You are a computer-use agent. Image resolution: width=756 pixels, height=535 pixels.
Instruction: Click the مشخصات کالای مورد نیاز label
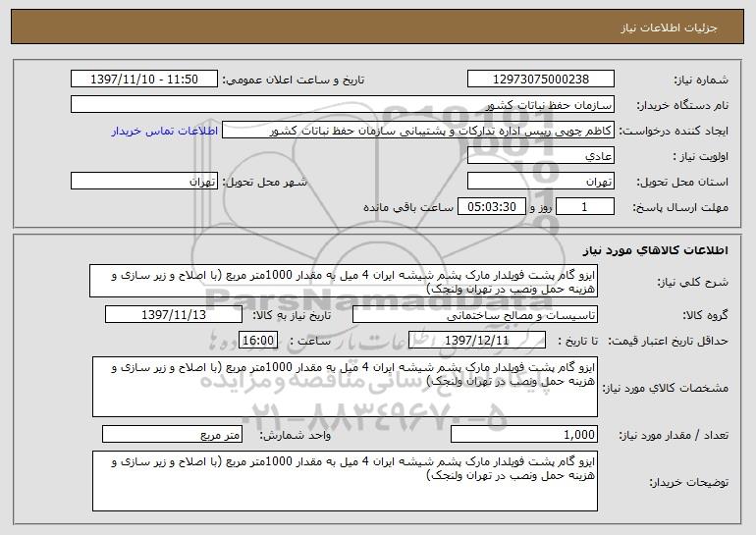(666, 388)
